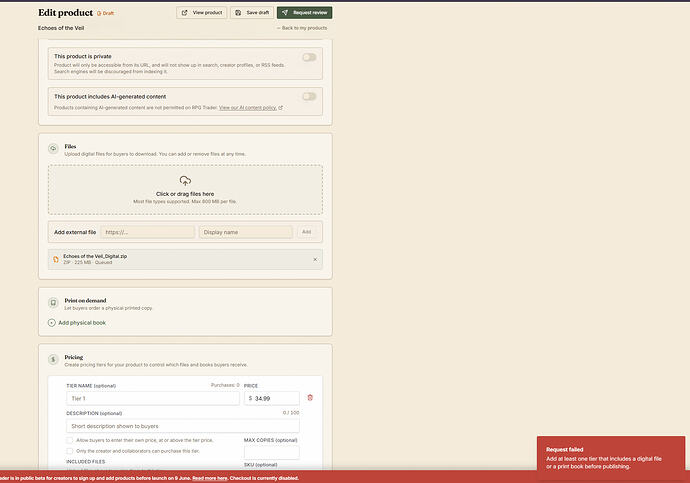Click the queued spinner icon of the zip file

click(56, 260)
